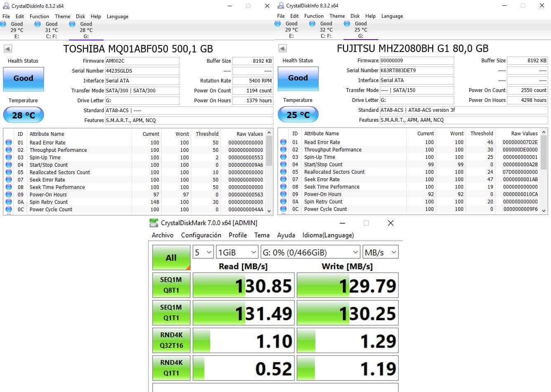The height and width of the screenshot is (392, 551).
Task: Click the TOSHIBA MQ01ABF050 500,1 GB heading
Action: 138,49
